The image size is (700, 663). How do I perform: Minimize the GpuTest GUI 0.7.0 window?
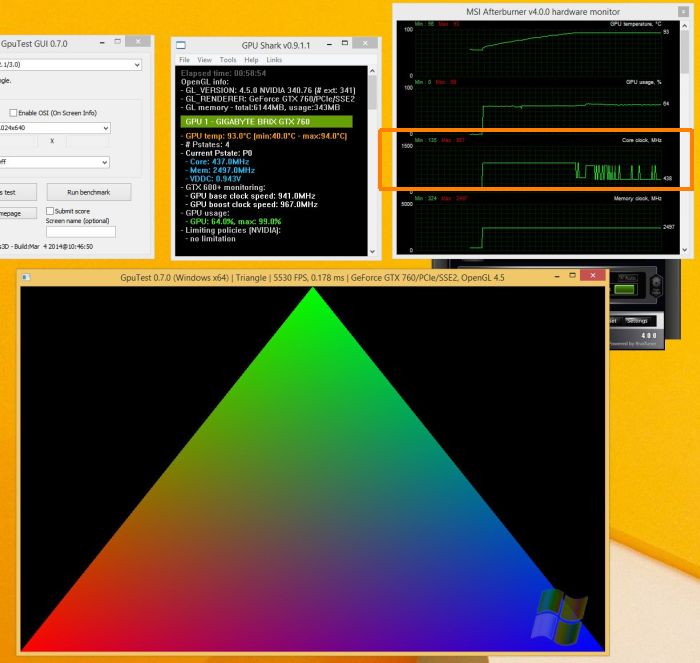[x=102, y=42]
